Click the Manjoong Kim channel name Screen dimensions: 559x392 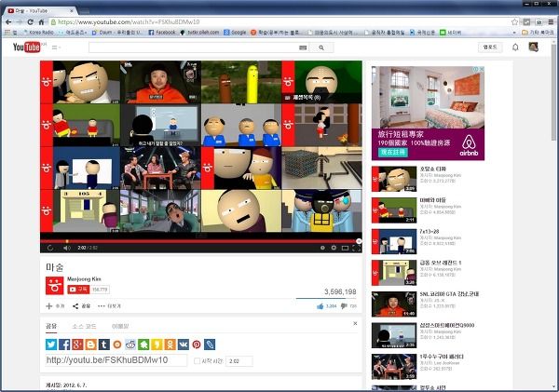pyautogui.click(x=84, y=279)
